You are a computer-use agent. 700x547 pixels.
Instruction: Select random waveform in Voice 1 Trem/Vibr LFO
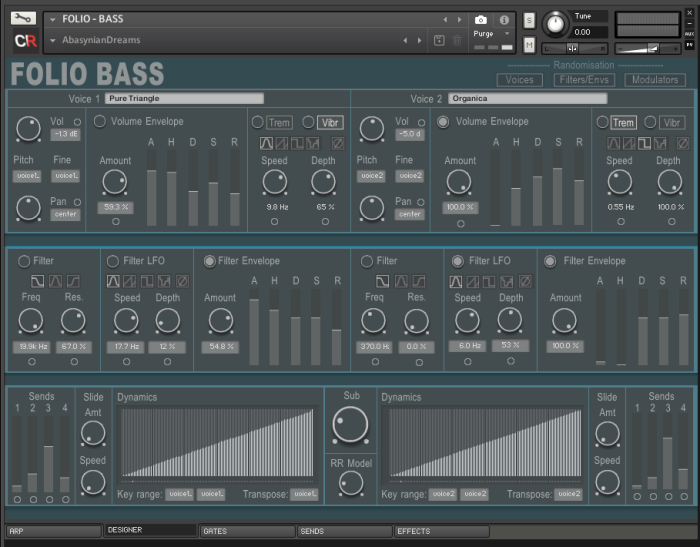[x=312, y=143]
